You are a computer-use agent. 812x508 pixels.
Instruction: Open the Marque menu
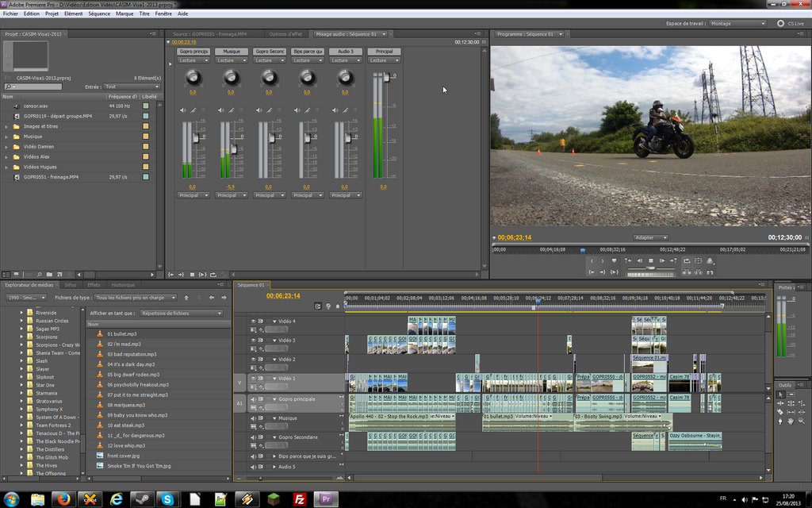[x=124, y=13]
